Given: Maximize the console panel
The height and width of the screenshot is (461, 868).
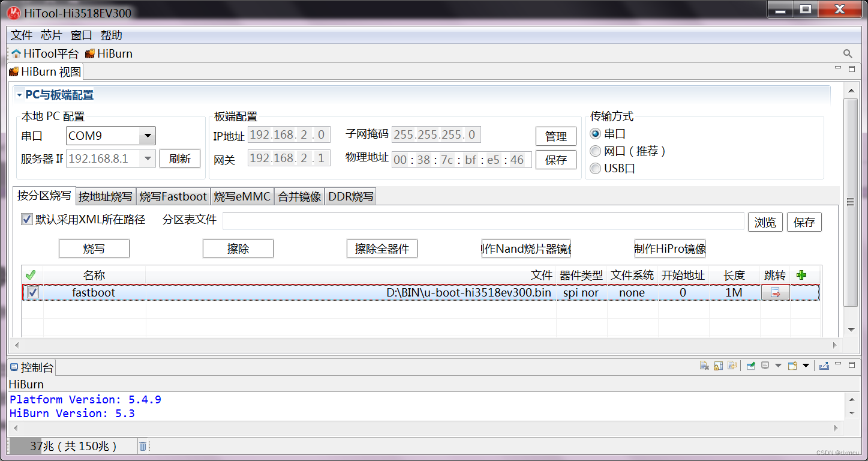Looking at the screenshot, I should click(852, 365).
